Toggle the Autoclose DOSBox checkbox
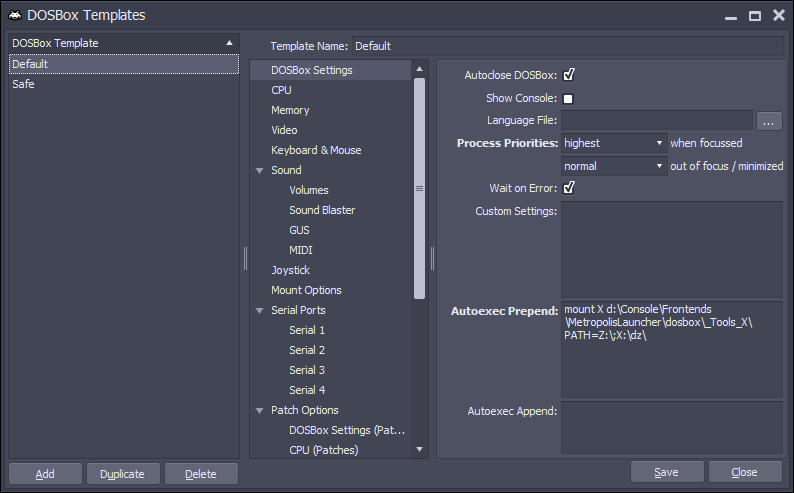The width and height of the screenshot is (794, 493). tap(569, 75)
